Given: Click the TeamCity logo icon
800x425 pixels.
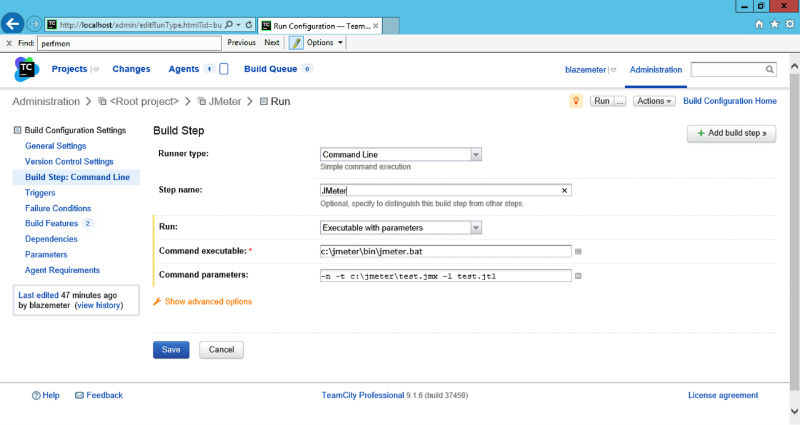Looking at the screenshot, I should pyautogui.click(x=27, y=69).
